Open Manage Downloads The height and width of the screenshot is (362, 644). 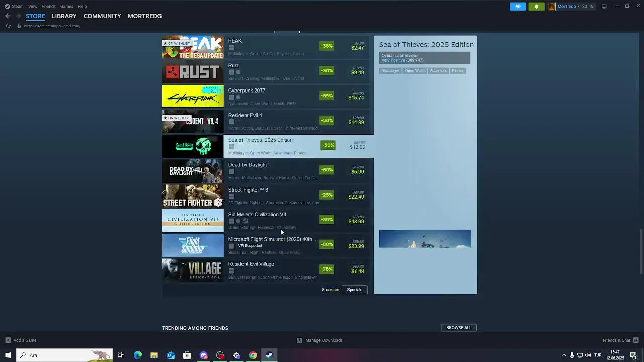pyautogui.click(x=319, y=340)
